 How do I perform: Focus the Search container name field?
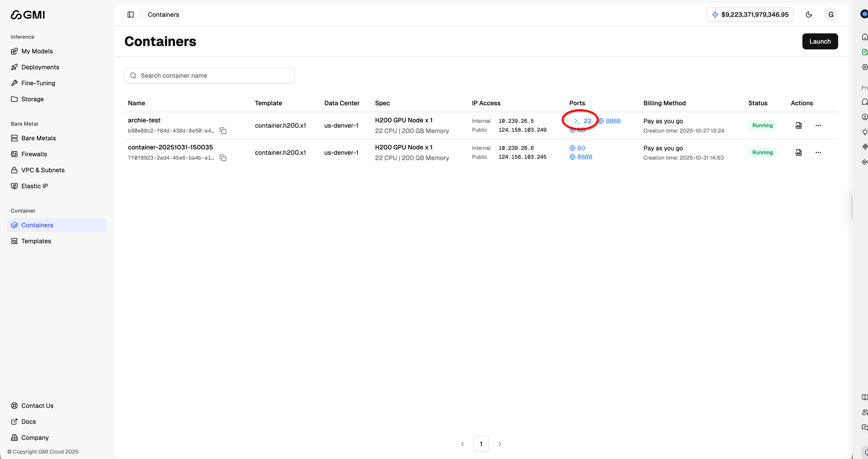(x=210, y=75)
